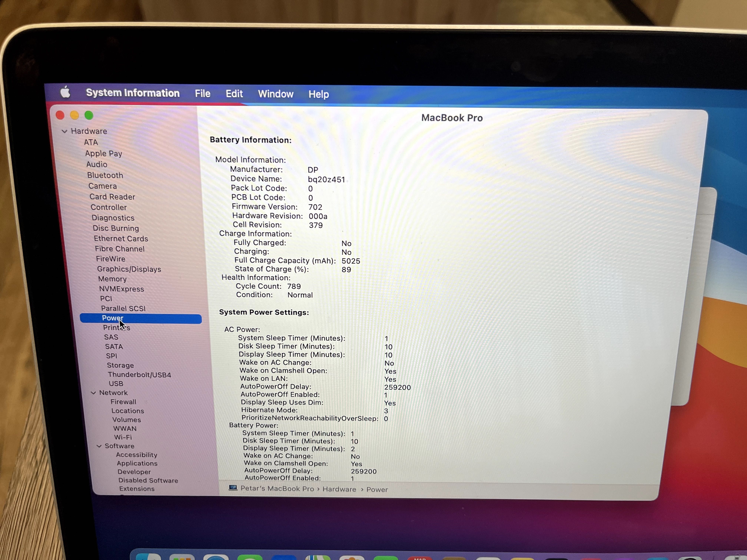Select PCI in the sidebar

click(106, 298)
